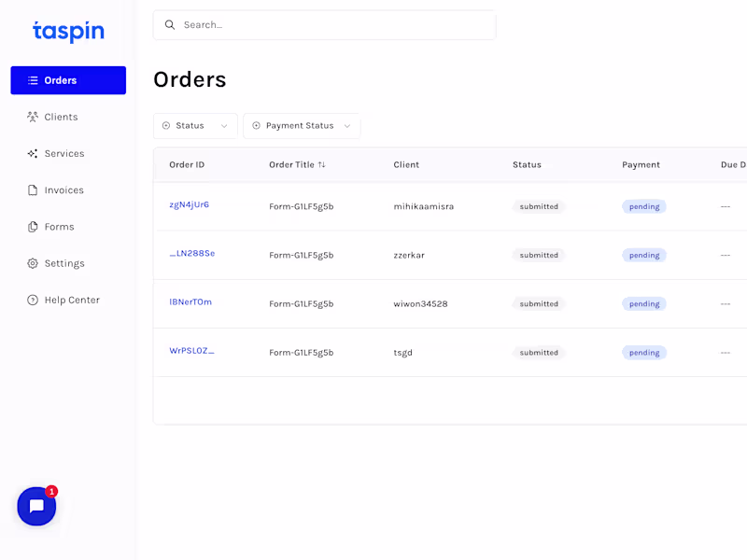Click the search magnifier icon

[169, 24]
